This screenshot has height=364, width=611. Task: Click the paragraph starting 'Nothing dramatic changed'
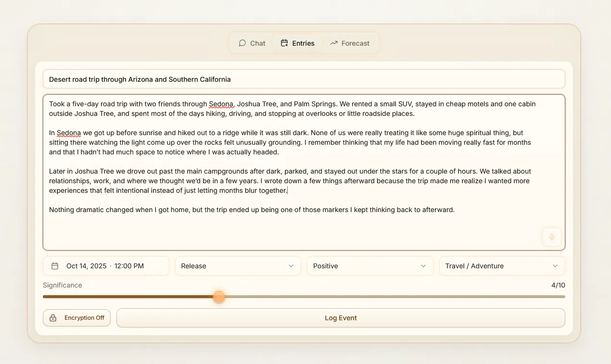click(252, 210)
